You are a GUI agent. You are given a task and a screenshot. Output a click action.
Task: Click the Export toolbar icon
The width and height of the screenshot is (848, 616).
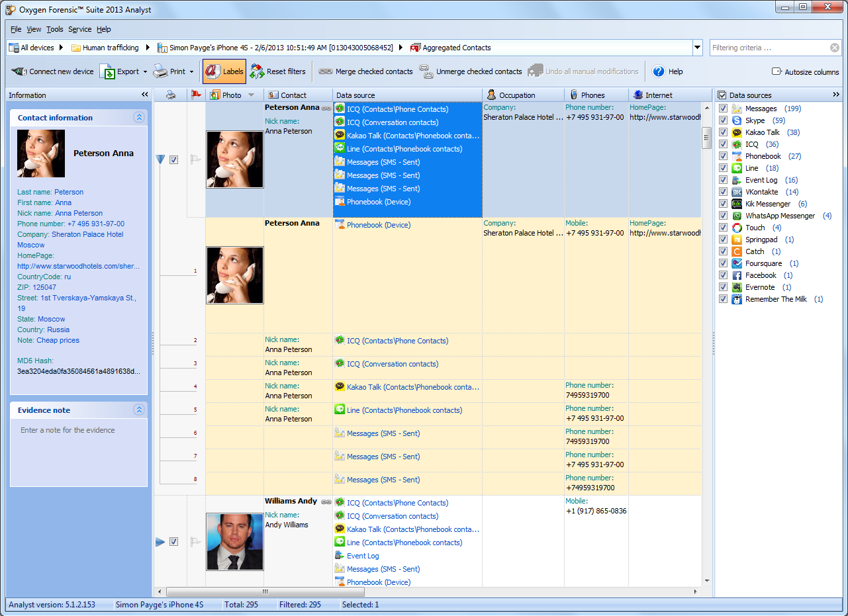pyautogui.click(x=107, y=71)
